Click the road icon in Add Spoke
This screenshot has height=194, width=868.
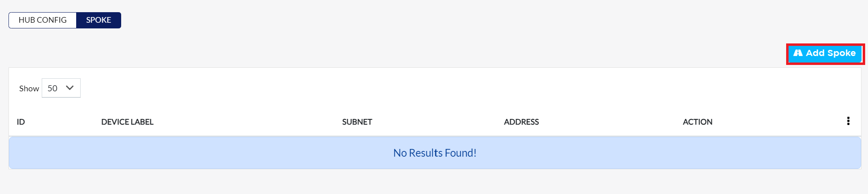click(x=798, y=53)
